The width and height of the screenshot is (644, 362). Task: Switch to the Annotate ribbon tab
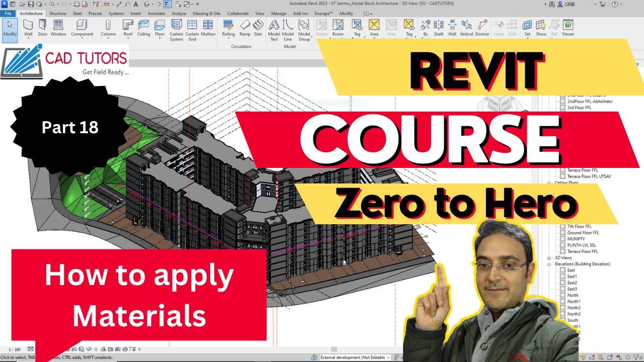tap(156, 14)
